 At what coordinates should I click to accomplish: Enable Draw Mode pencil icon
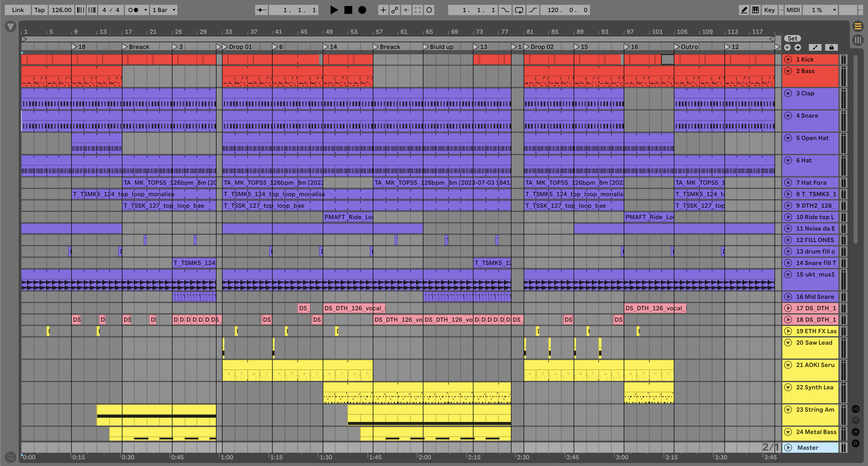point(744,10)
